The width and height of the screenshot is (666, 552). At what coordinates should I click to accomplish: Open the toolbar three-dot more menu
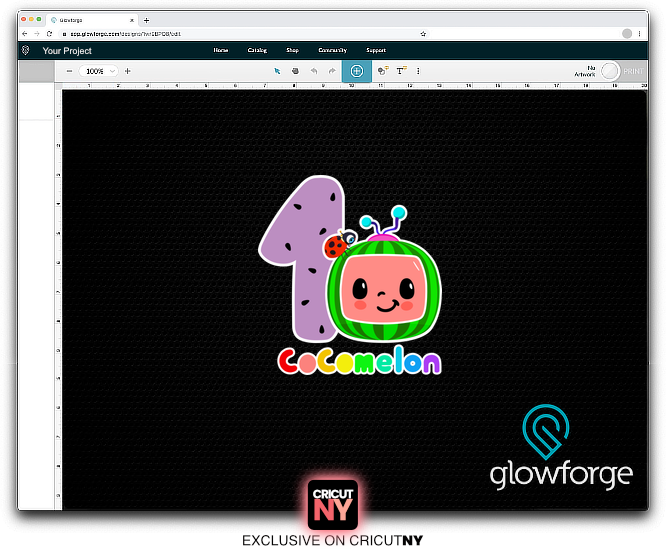point(418,71)
